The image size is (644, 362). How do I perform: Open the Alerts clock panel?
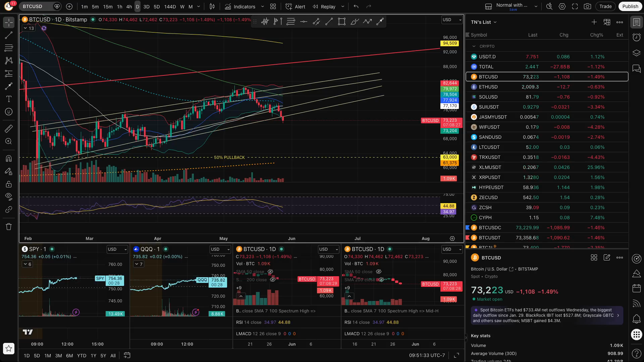(x=636, y=37)
